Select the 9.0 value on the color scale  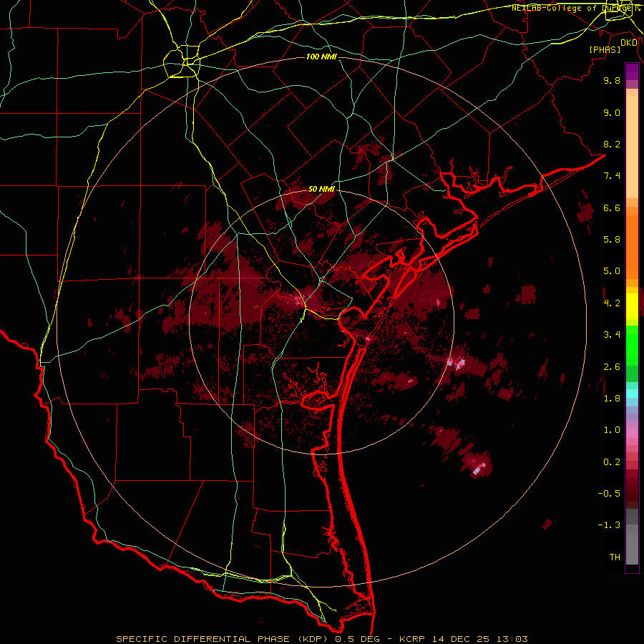(x=612, y=112)
